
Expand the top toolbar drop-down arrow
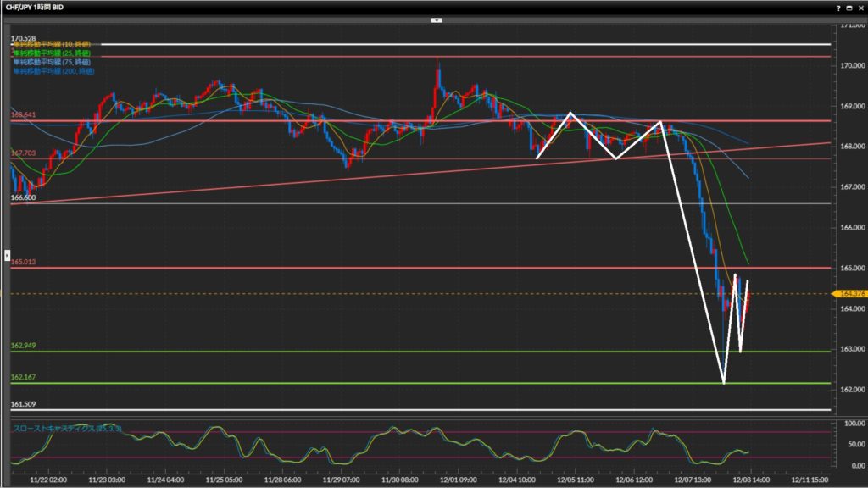point(437,19)
